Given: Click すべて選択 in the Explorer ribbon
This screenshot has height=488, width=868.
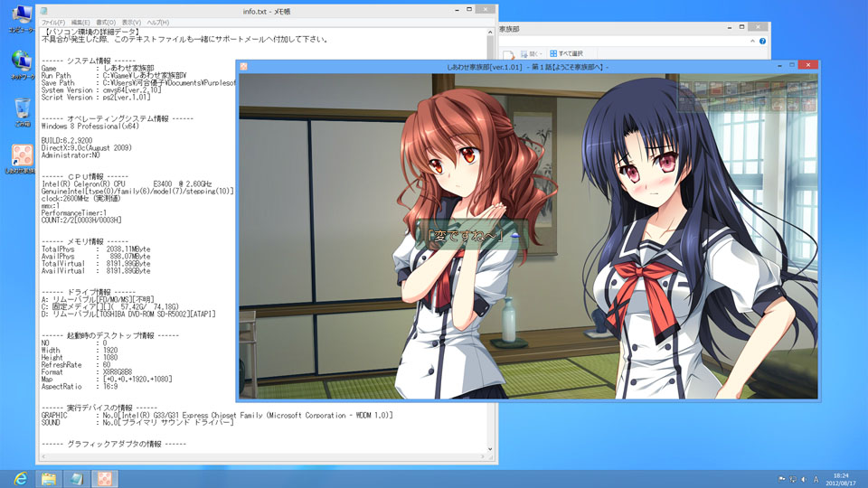Looking at the screenshot, I should coord(566,53).
